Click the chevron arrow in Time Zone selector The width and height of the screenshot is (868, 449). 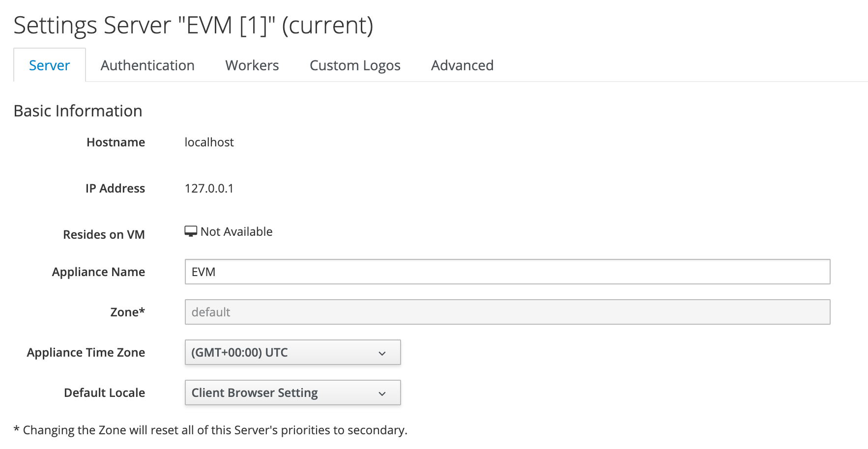382,353
